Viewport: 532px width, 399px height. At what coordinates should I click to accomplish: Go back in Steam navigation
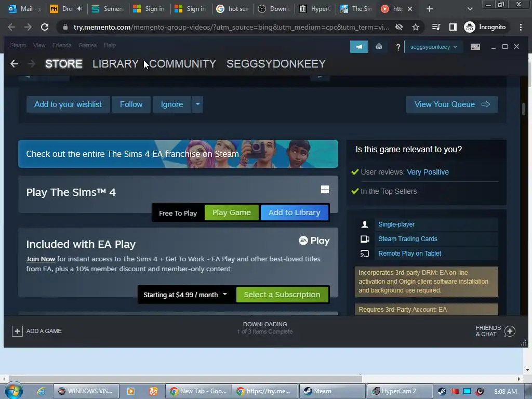coord(14,63)
